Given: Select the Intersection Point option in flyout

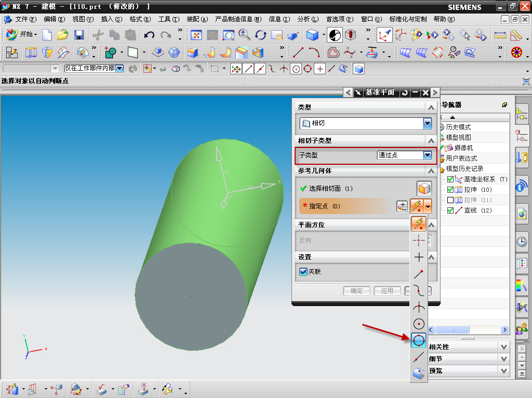Looking at the screenshot, I should (x=419, y=307).
